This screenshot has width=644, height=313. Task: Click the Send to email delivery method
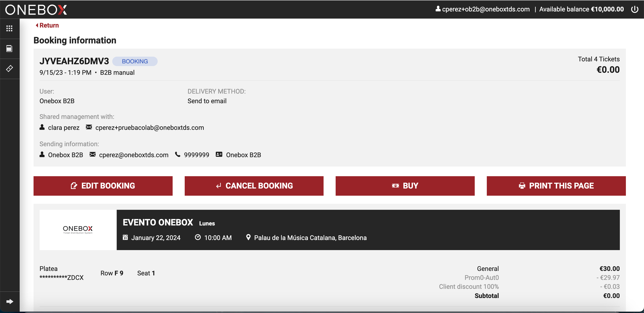pyautogui.click(x=207, y=101)
